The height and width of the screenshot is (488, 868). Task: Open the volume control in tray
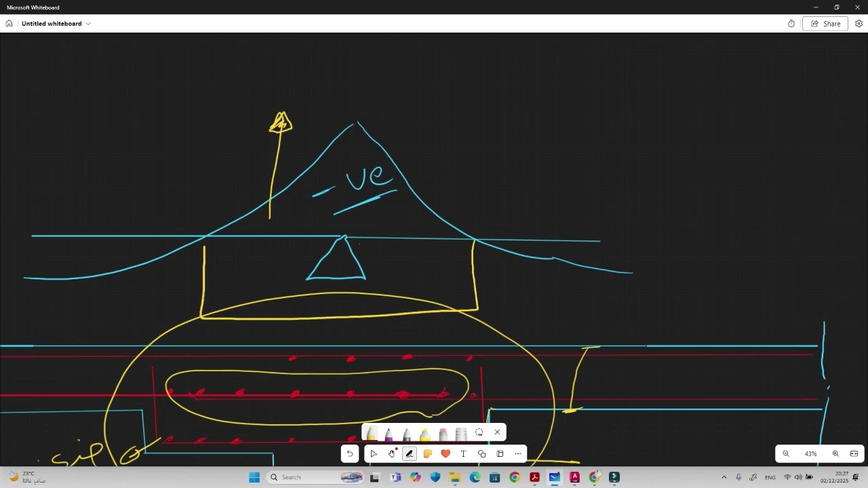coord(798,477)
